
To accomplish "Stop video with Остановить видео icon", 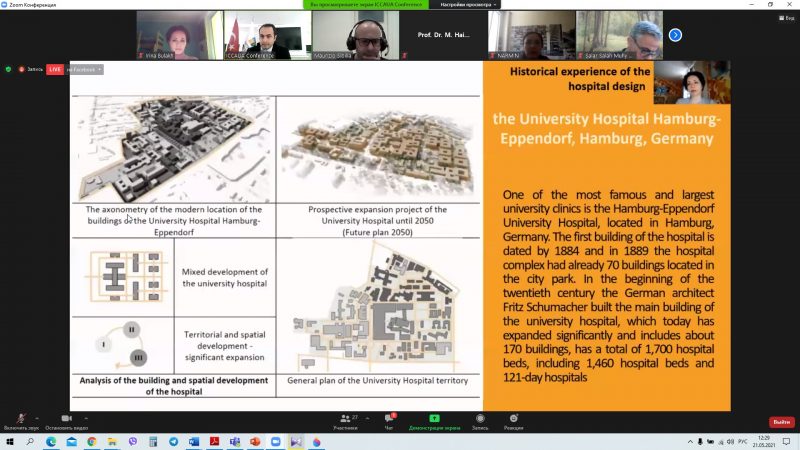I will click(66, 421).
